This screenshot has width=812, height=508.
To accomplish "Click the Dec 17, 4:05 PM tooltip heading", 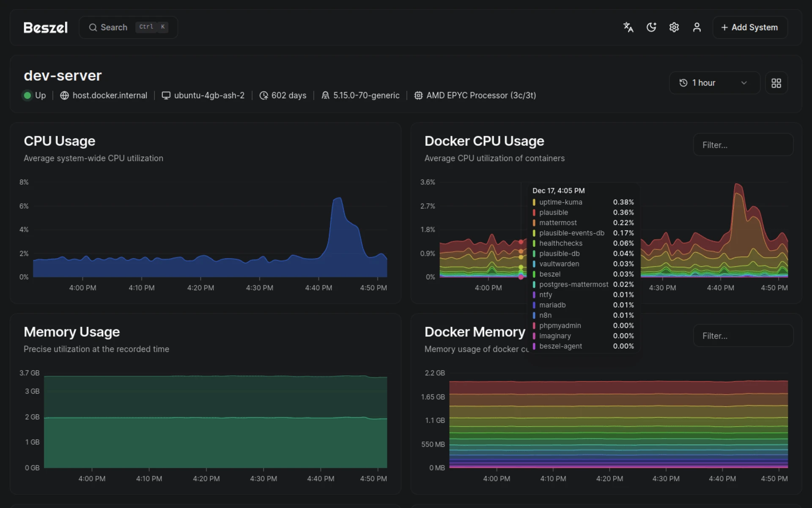I will 558,191.
